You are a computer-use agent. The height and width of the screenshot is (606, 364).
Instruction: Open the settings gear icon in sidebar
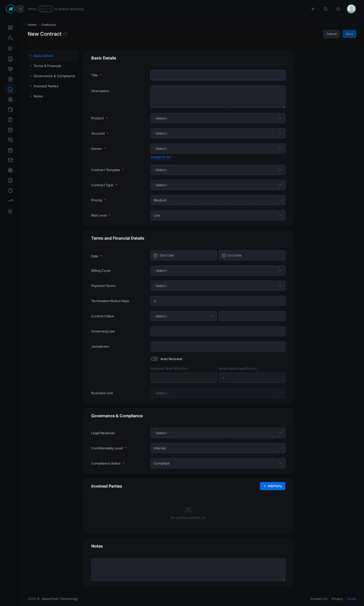[x=10, y=211]
